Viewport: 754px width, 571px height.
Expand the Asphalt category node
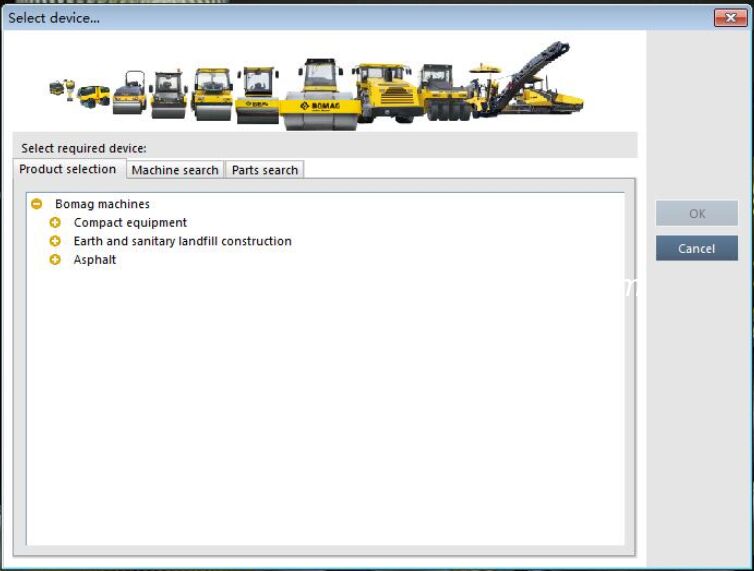click(55, 260)
